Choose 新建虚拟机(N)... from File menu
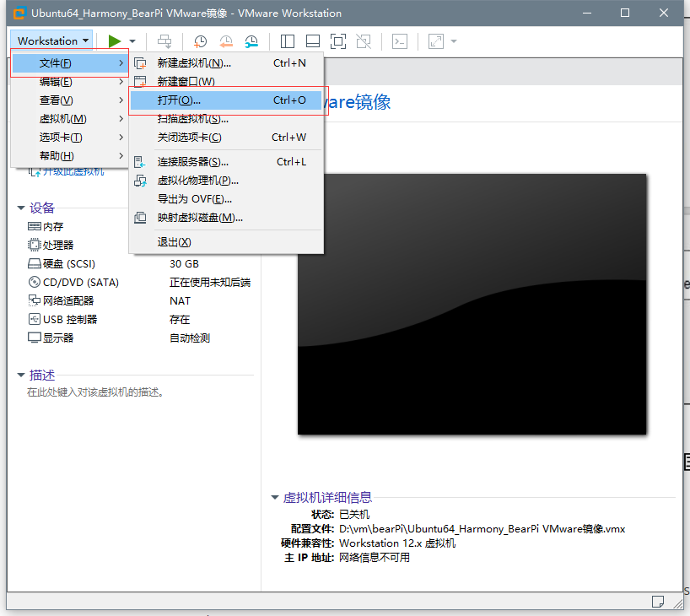This screenshot has height=616, width=690. pyautogui.click(x=227, y=63)
